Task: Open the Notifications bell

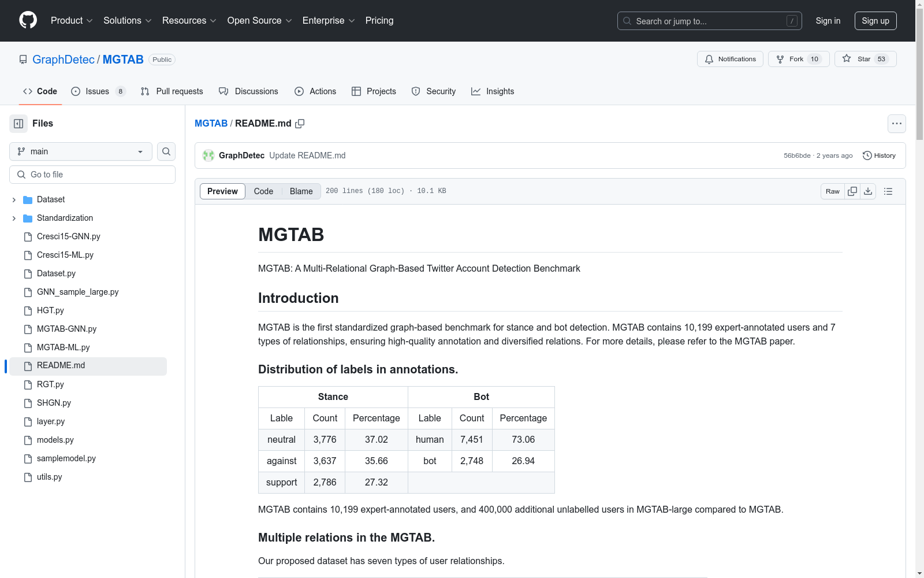Action: (729, 58)
